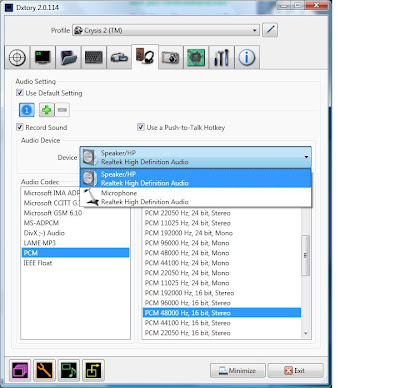Select PCM 192000 Hz, 16 bit, Stereo
Image resolution: width=400 pixels, height=388 pixels.
point(222,293)
